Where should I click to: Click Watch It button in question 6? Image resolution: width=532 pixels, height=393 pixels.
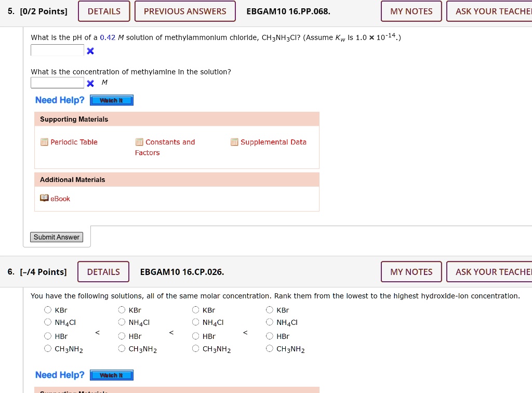tap(112, 375)
